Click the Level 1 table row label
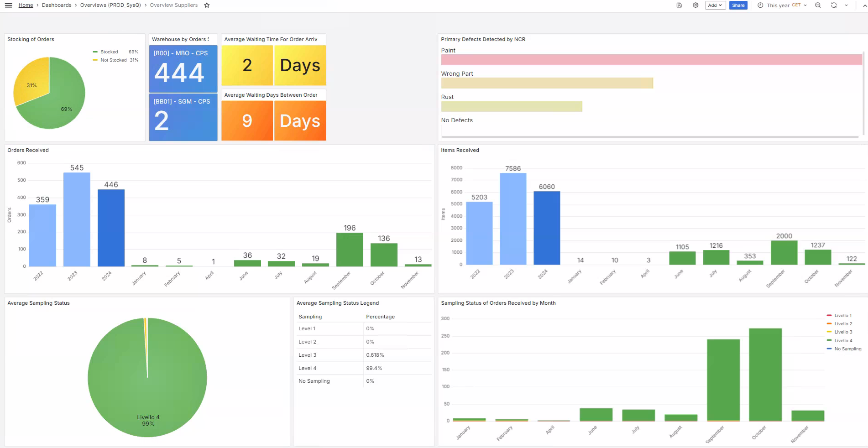 tap(307, 328)
